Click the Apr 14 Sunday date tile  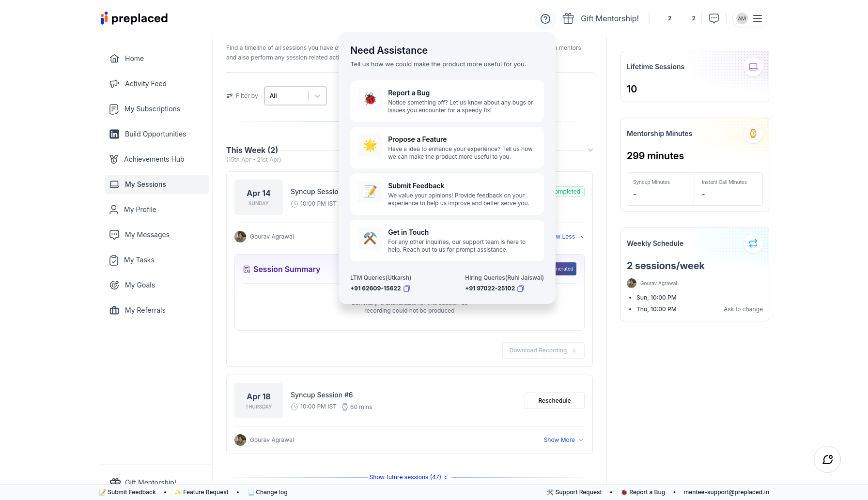pyautogui.click(x=259, y=197)
